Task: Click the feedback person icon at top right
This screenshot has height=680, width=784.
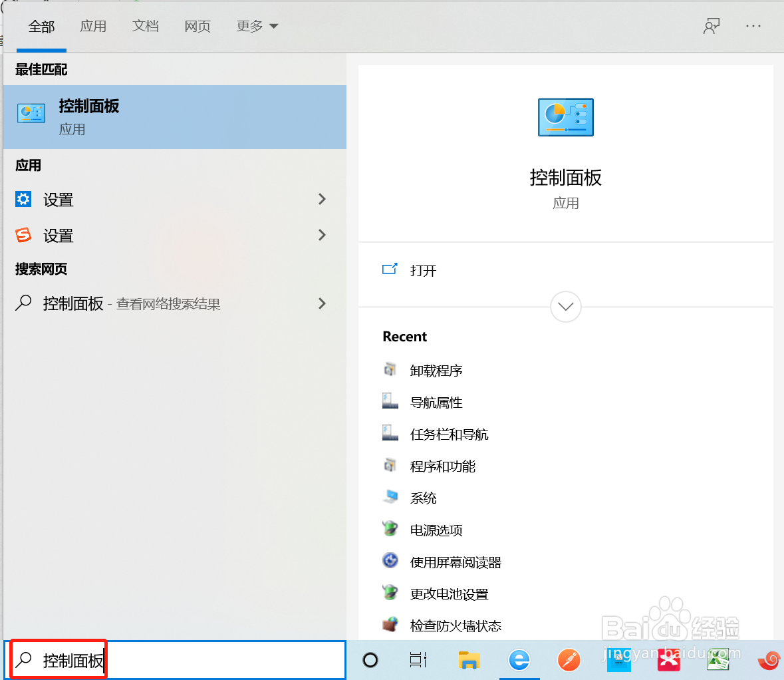Action: click(x=712, y=26)
